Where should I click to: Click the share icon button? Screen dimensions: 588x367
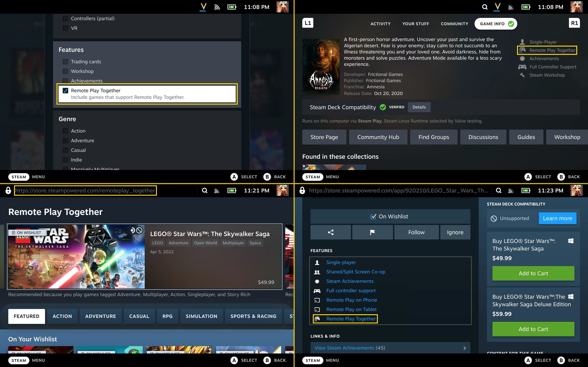pyautogui.click(x=331, y=232)
